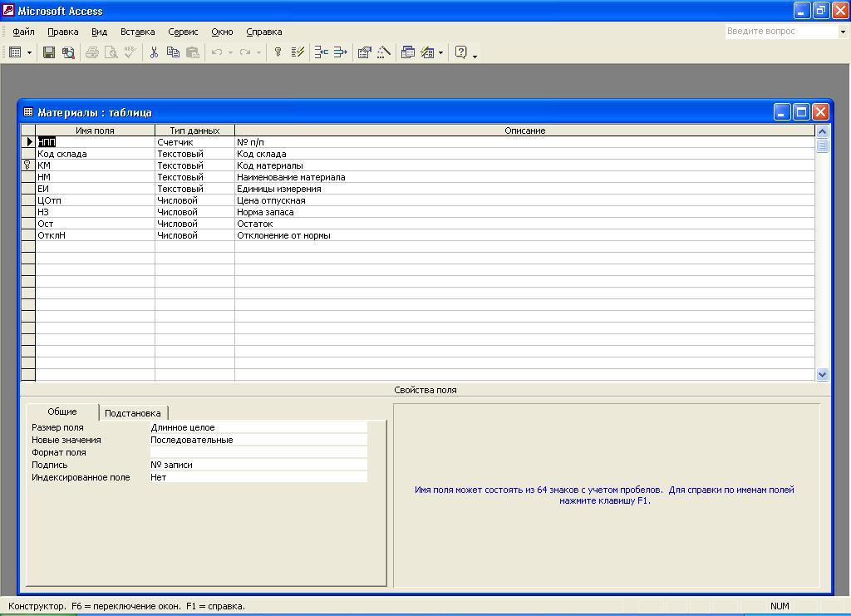Click Индексированное поле value 'Нет'

(x=258, y=477)
